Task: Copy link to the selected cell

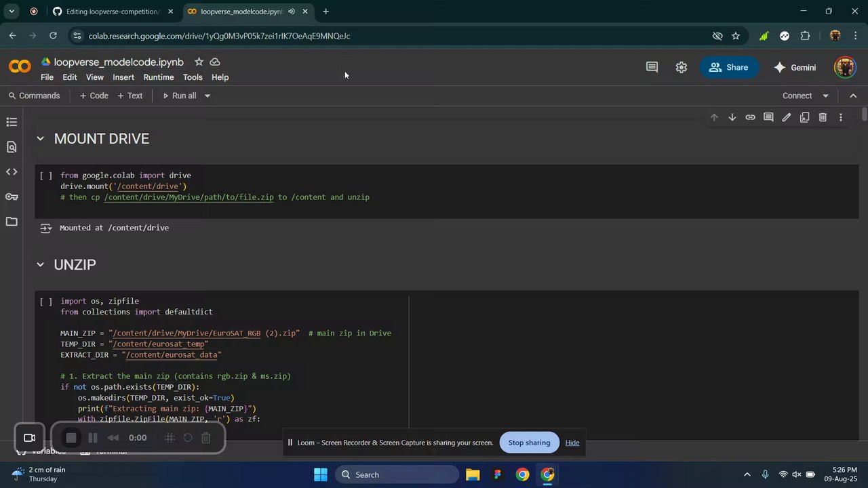Action: 750,117
